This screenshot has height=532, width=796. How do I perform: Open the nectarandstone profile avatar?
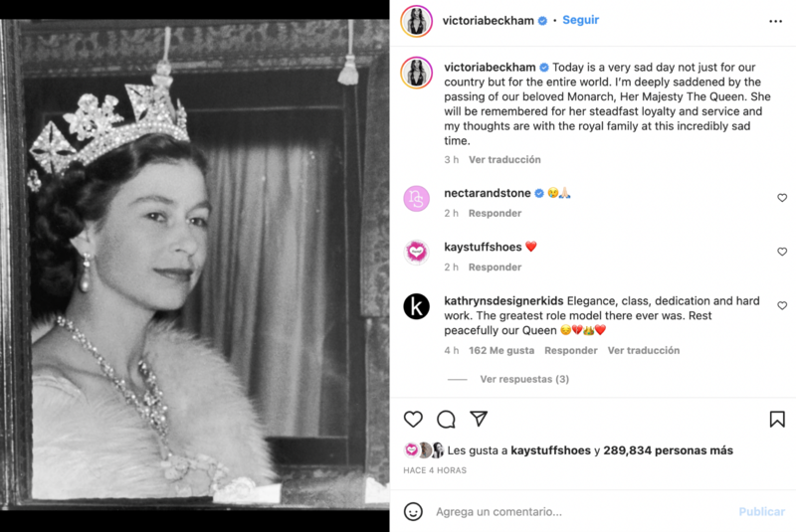click(x=417, y=198)
